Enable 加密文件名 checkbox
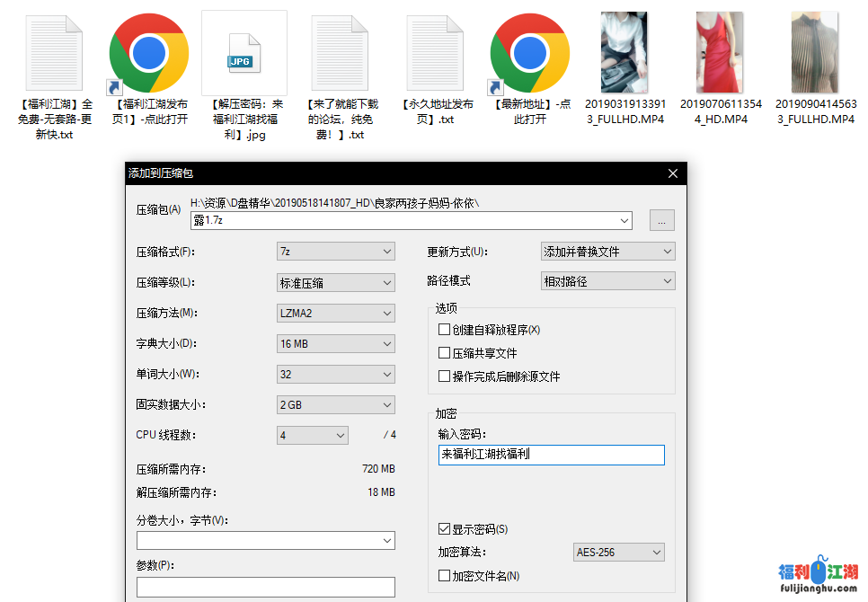Image resolution: width=868 pixels, height=602 pixels. pos(444,576)
